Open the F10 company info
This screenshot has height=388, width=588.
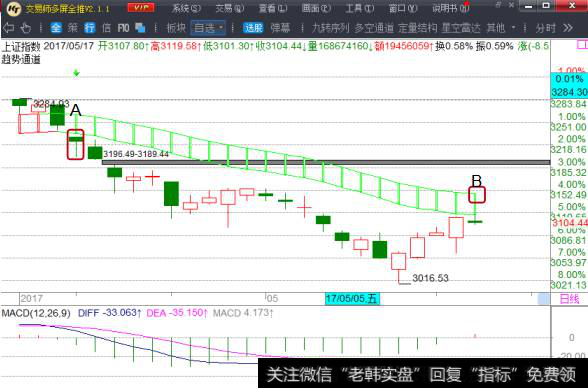123,28
